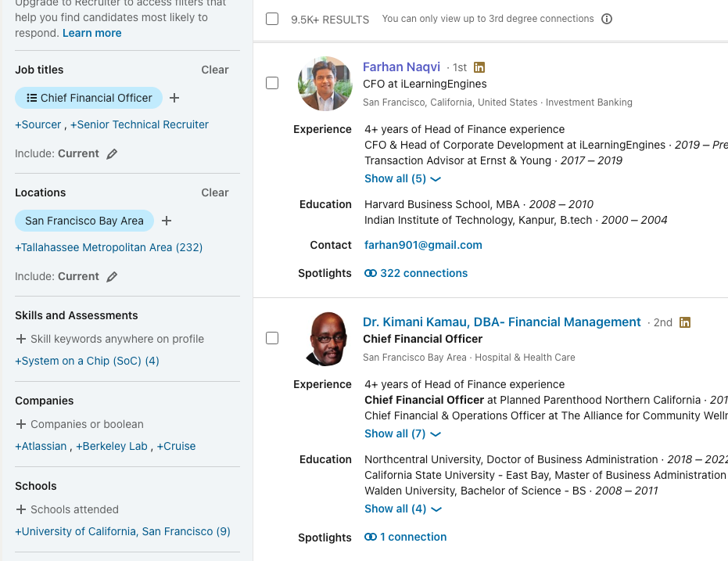View Farhan Naqvi's 322 connections
The image size is (728, 561).
pyautogui.click(x=424, y=273)
